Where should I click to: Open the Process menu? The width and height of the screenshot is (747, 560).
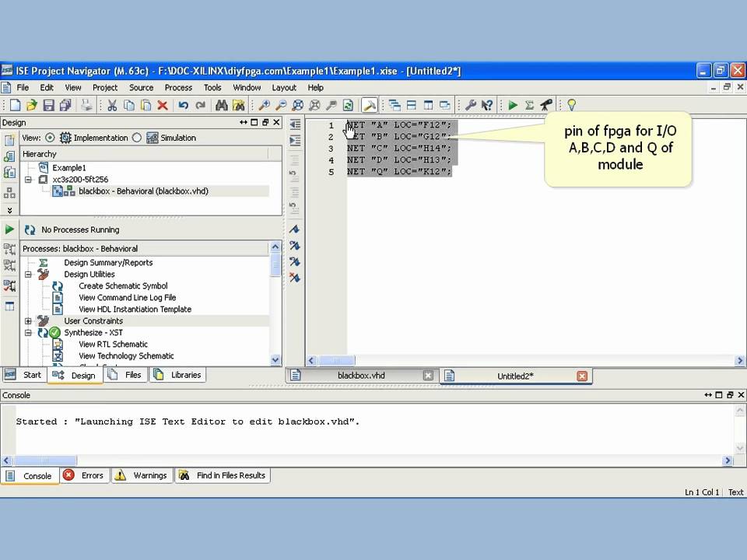pyautogui.click(x=178, y=88)
